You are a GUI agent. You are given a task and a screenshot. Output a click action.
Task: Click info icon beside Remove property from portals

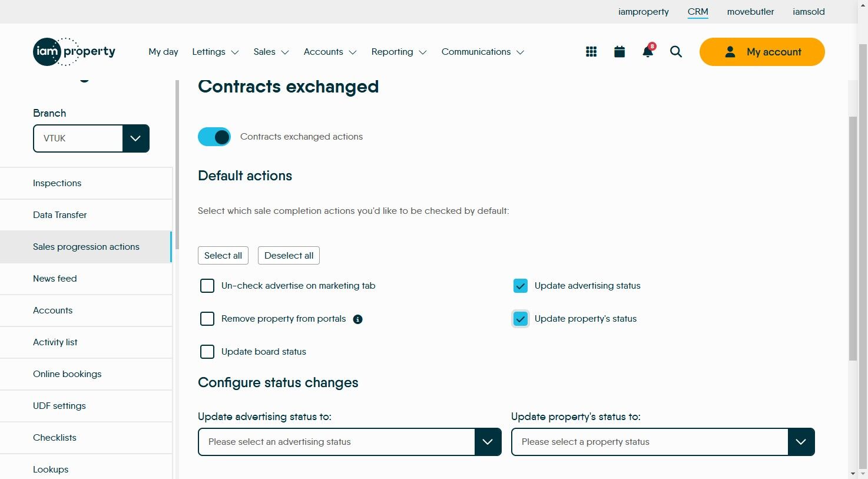(357, 319)
